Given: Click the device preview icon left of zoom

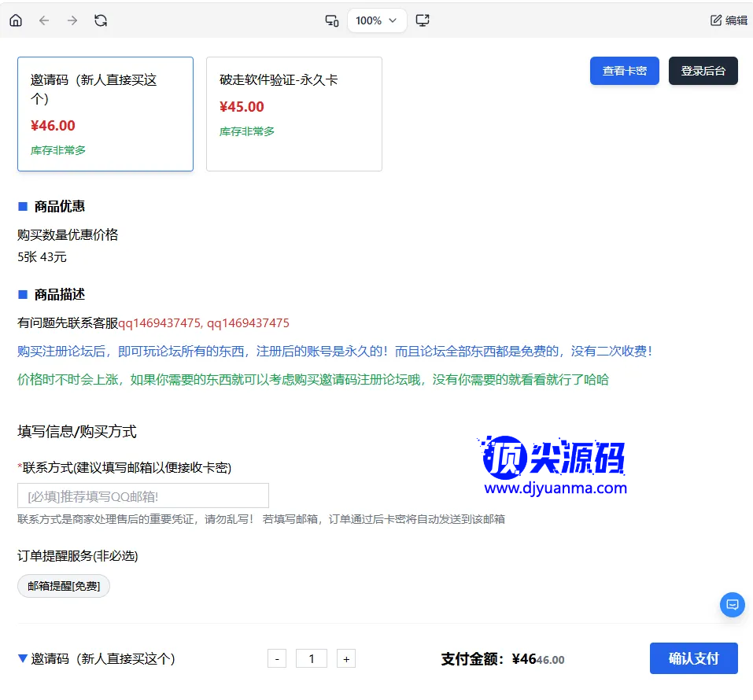Looking at the screenshot, I should point(332,20).
